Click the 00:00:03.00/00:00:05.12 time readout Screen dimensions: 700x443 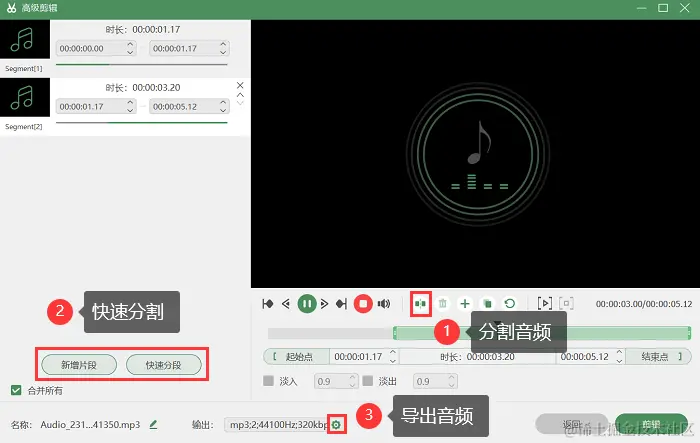point(644,304)
